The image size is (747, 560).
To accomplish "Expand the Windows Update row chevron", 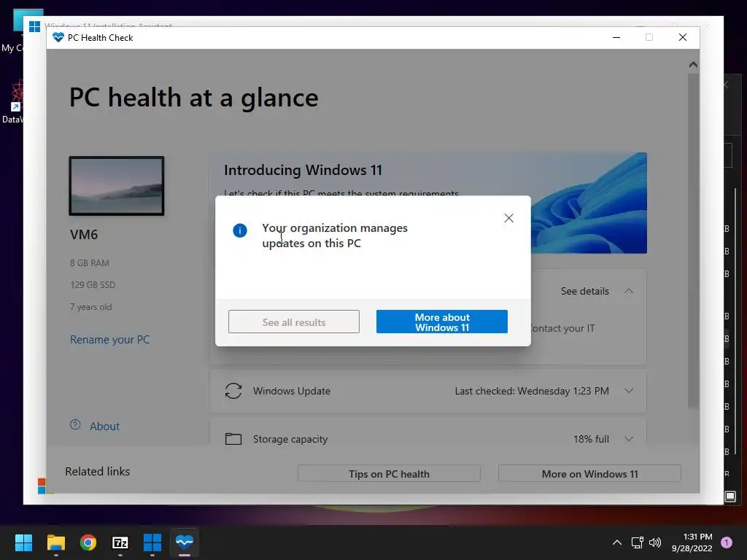I will 629,391.
